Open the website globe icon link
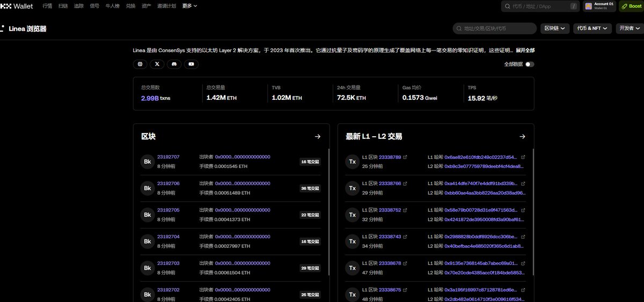 pos(140,64)
